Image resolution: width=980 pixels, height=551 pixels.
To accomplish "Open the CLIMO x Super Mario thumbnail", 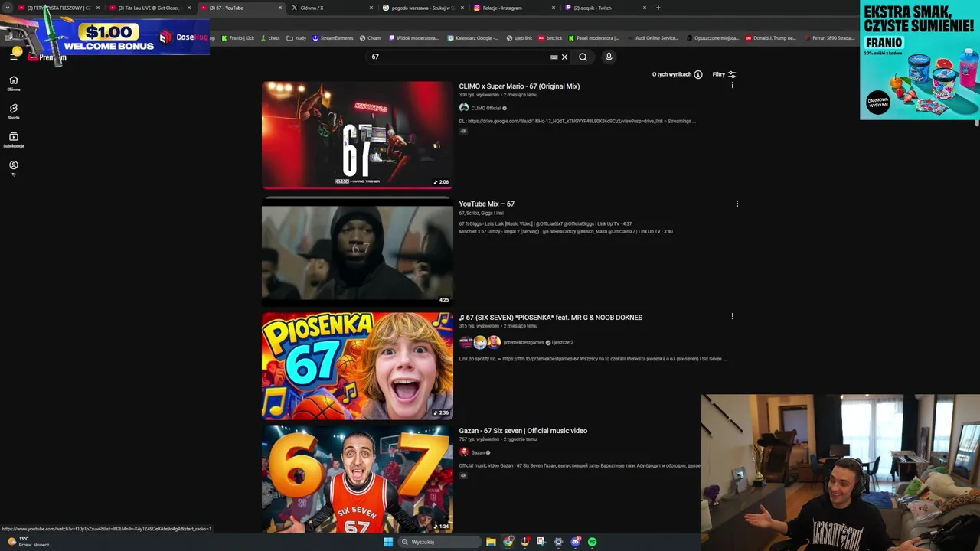I will click(x=358, y=135).
